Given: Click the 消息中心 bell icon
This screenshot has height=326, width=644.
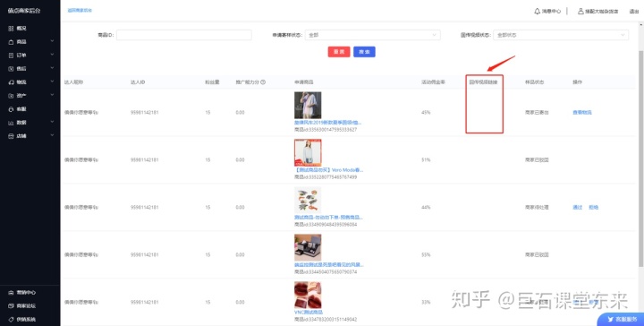Looking at the screenshot, I should point(537,11).
